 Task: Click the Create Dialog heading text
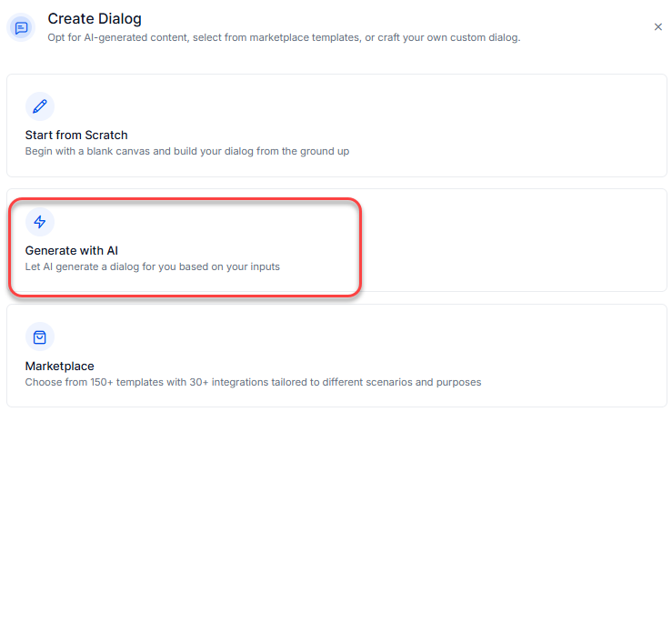click(95, 18)
